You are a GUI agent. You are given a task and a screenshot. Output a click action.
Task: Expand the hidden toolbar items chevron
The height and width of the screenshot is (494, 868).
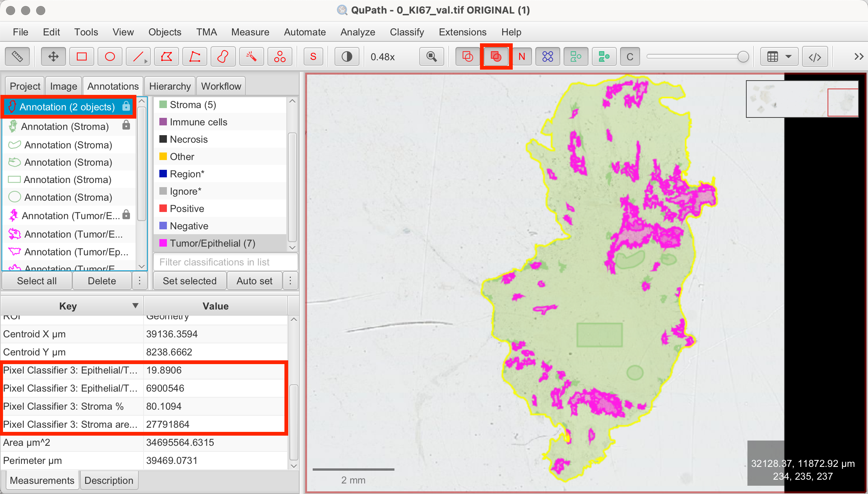[x=859, y=57]
